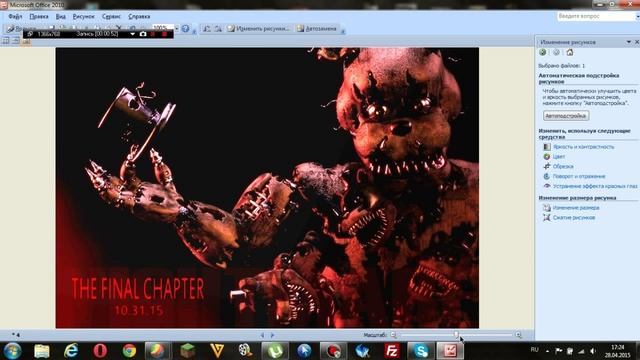
Task: Open FileZilla from the taskbar
Action: (391, 351)
